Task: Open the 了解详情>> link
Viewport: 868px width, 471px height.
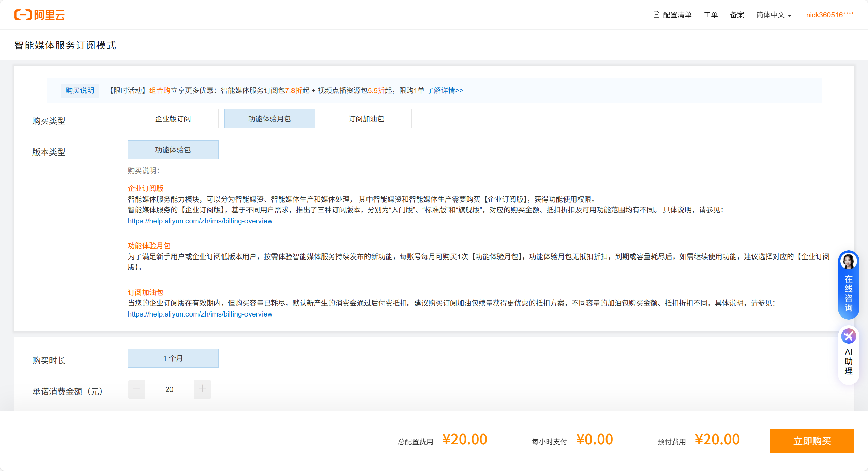Action: (x=445, y=91)
